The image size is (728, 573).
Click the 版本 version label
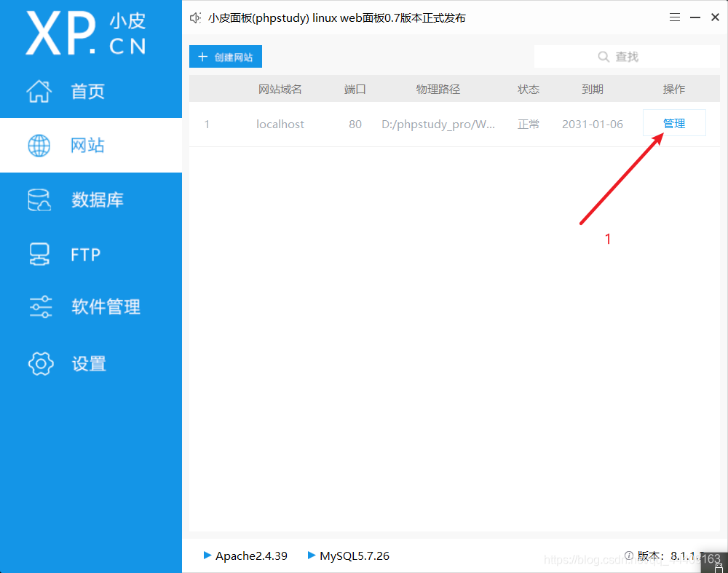(x=651, y=556)
